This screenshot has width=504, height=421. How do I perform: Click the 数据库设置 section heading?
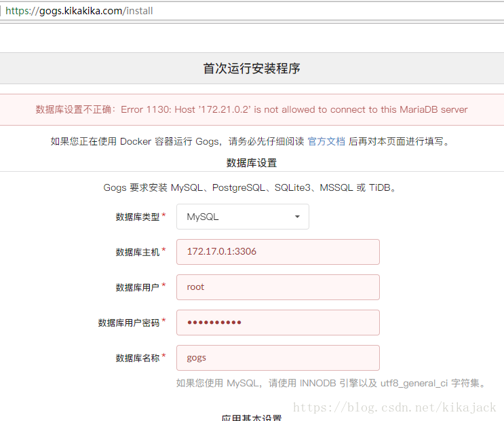[x=252, y=163]
